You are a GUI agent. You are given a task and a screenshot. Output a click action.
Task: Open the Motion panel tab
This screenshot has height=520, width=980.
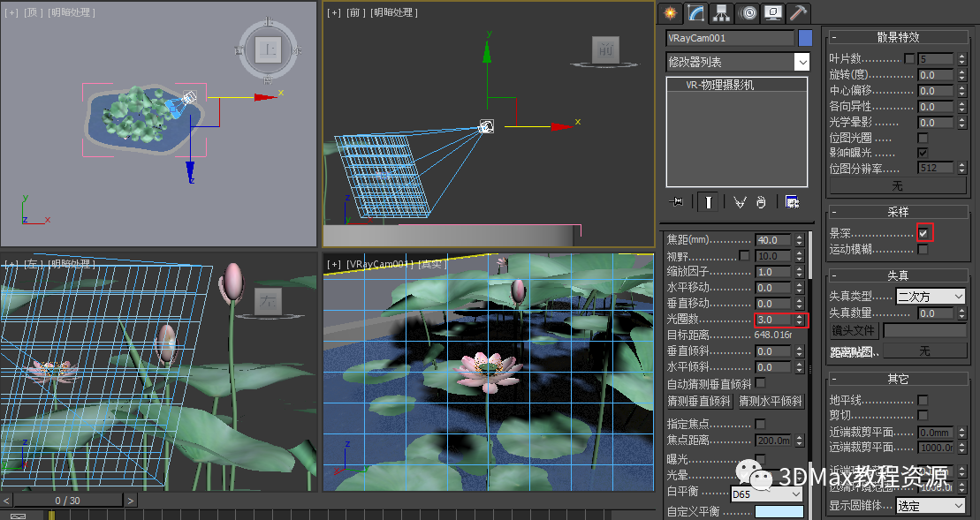[x=748, y=12]
